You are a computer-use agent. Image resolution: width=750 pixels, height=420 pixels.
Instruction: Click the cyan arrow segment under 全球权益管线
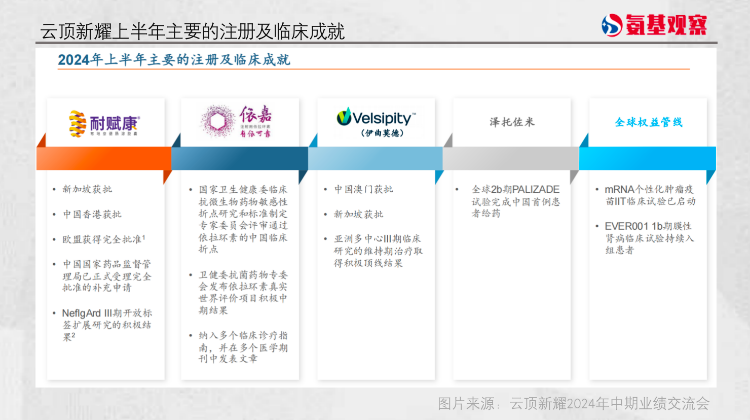point(647,158)
